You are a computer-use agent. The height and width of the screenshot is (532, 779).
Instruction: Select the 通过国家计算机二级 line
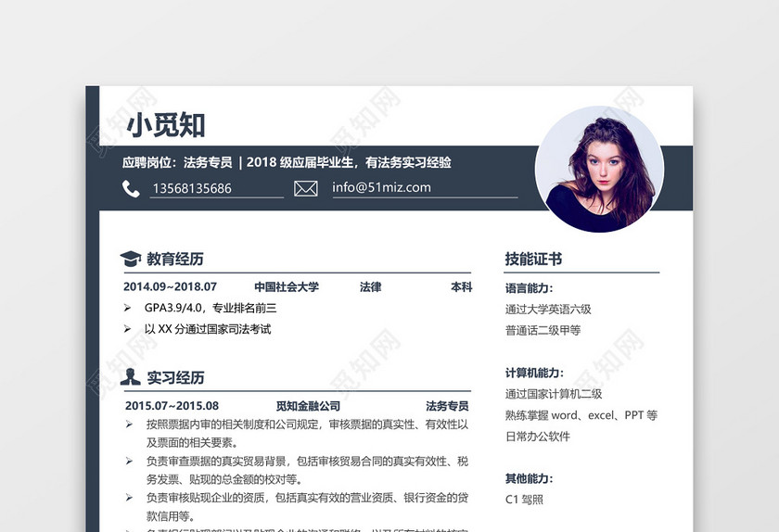click(x=554, y=394)
